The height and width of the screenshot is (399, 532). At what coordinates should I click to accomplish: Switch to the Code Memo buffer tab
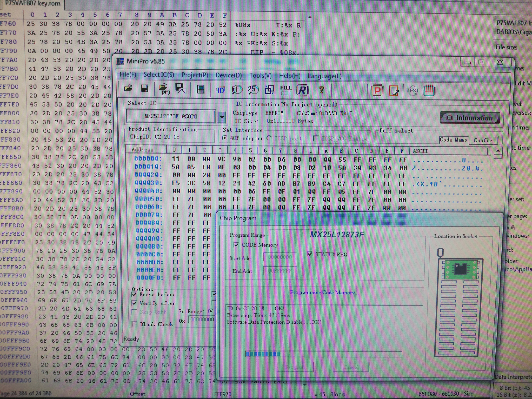click(x=454, y=140)
